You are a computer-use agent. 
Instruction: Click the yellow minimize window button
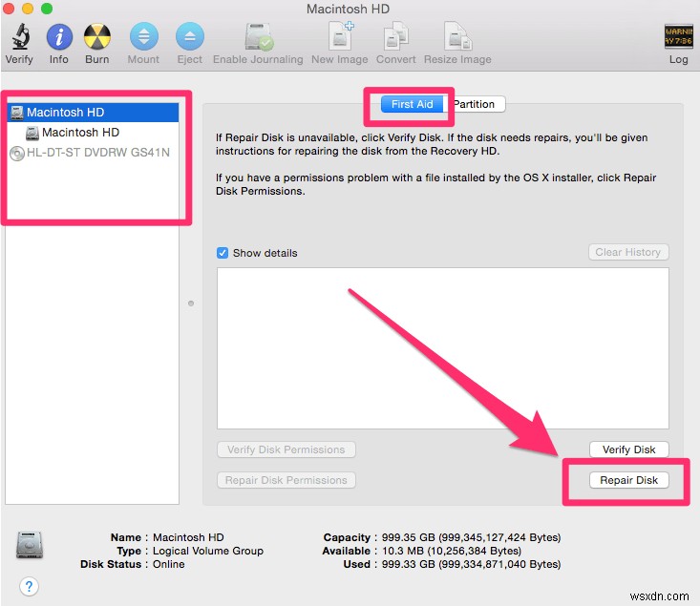click(x=28, y=9)
